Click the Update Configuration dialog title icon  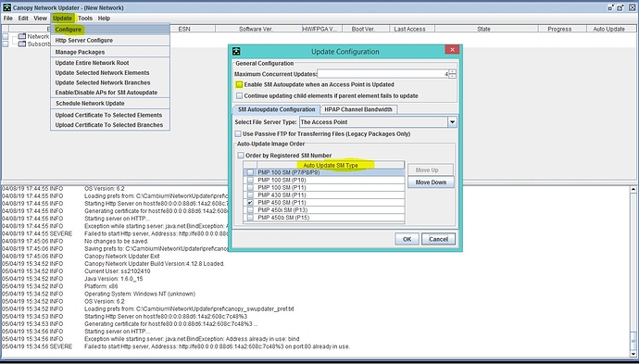click(x=236, y=51)
